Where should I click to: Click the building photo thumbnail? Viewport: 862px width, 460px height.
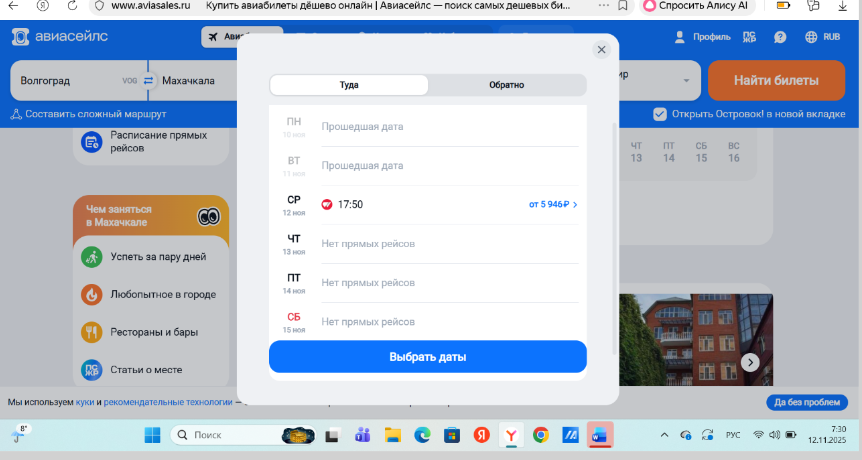[x=696, y=340]
